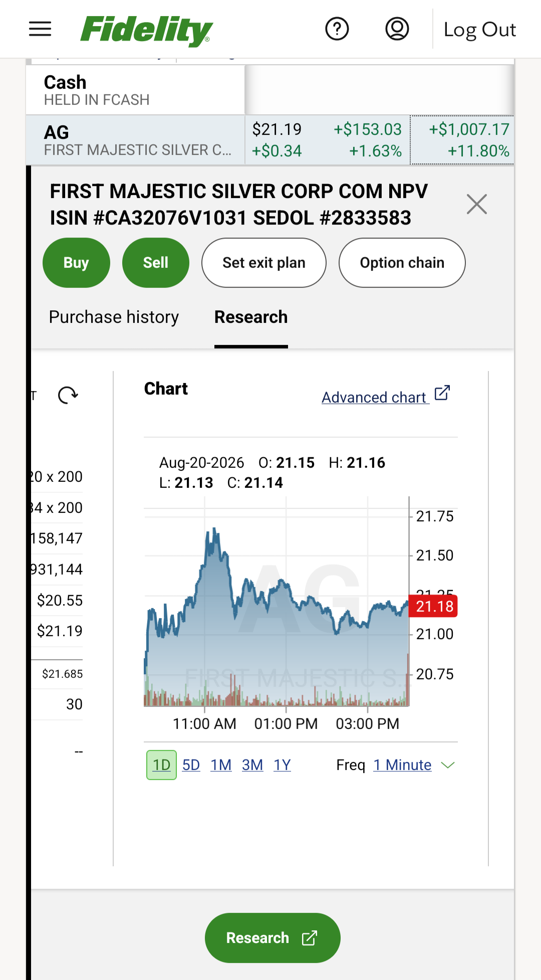Viewport: 541px width, 980px height.
Task: Click today's gain +$153.03
Action: (368, 130)
